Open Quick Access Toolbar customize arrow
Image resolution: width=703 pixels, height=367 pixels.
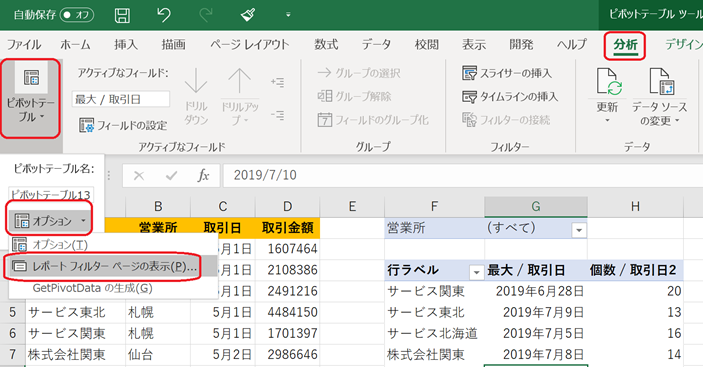tap(288, 15)
